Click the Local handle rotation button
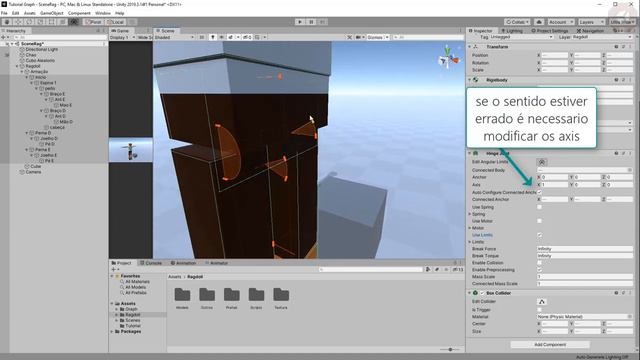This screenshot has height=360, width=640. [115, 22]
